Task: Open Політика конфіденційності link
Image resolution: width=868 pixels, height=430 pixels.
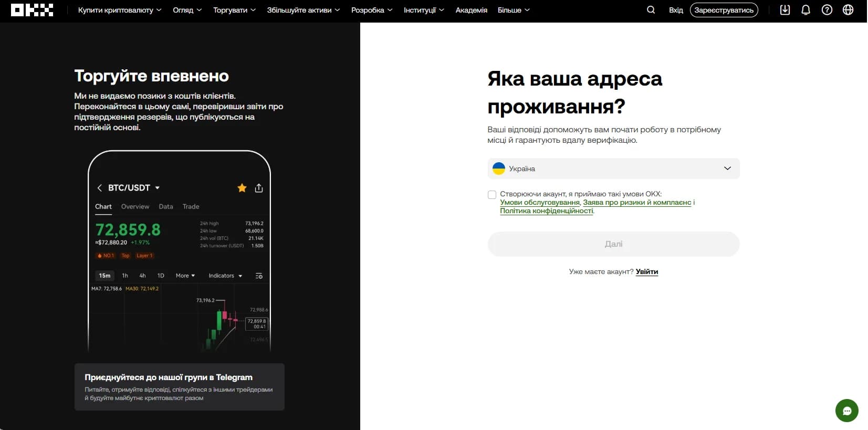Action: point(547,211)
